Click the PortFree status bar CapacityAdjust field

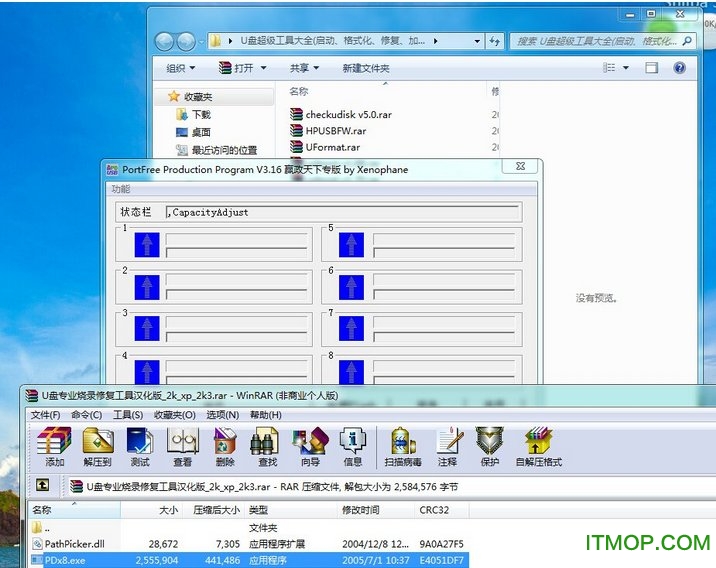343,212
